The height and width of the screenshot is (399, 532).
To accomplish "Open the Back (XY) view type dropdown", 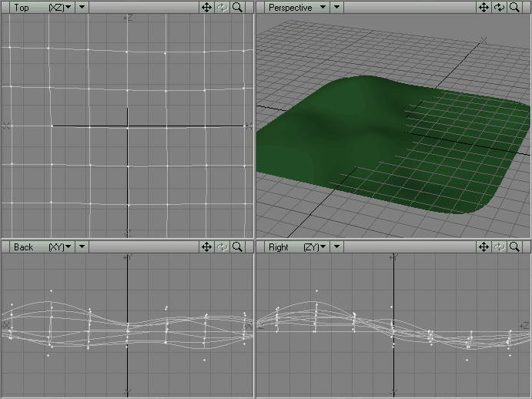I will tap(42, 246).
